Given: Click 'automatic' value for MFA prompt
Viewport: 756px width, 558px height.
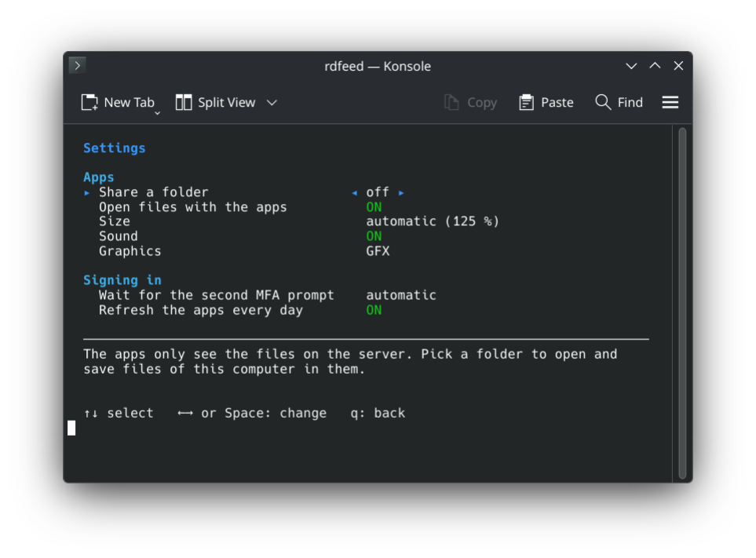Looking at the screenshot, I should [x=401, y=295].
